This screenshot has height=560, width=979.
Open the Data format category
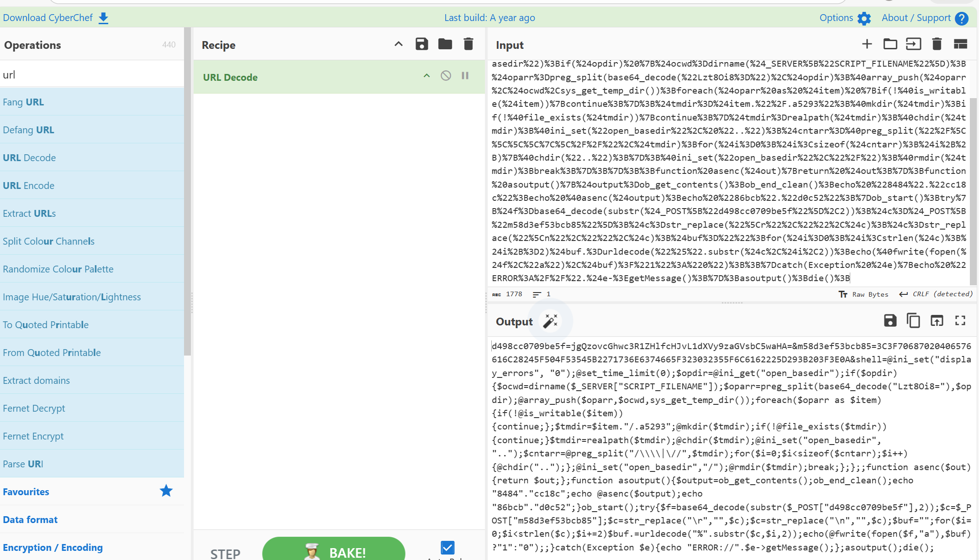tap(30, 519)
